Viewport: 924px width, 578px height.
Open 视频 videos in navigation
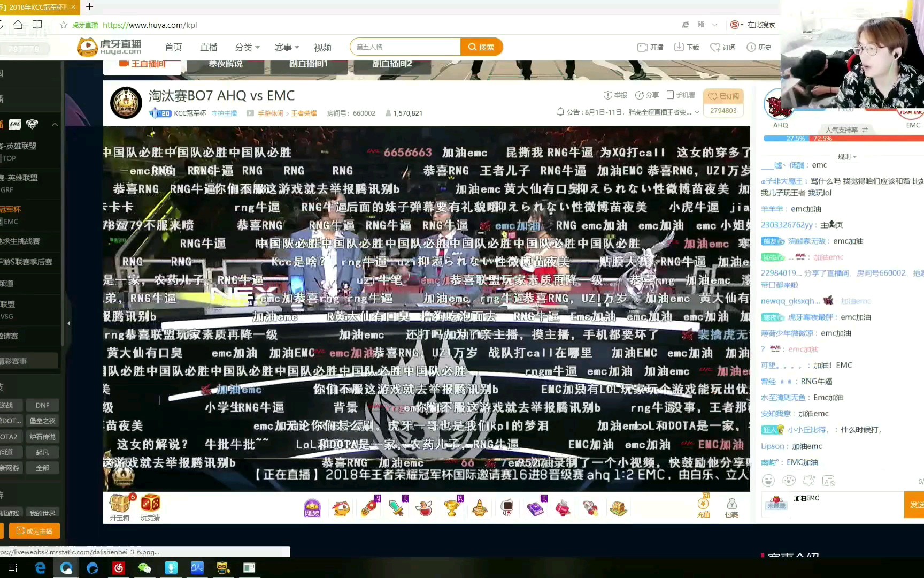[322, 47]
